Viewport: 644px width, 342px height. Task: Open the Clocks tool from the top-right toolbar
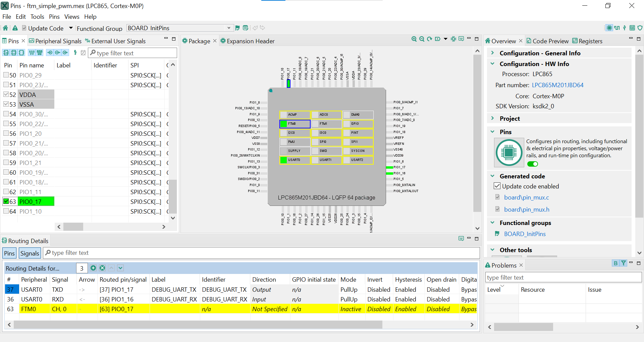click(x=617, y=28)
